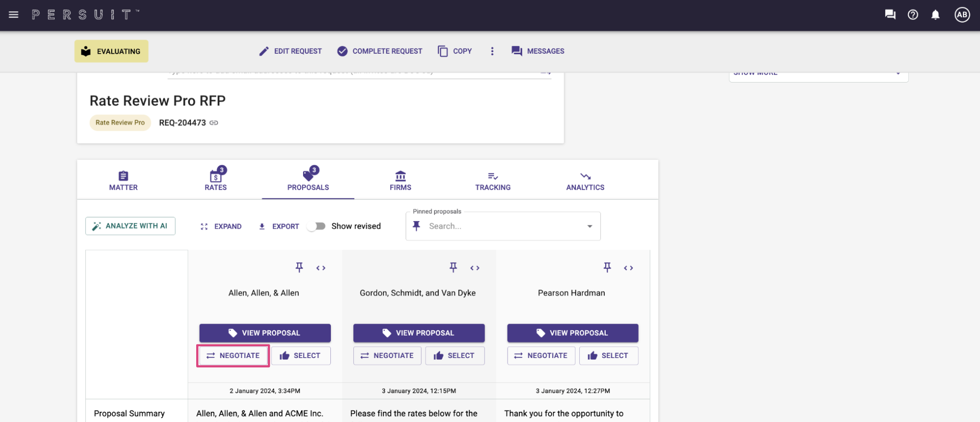Screen dimensions: 980x422
Task: Click the Rate Review Pro tag
Action: tap(120, 123)
